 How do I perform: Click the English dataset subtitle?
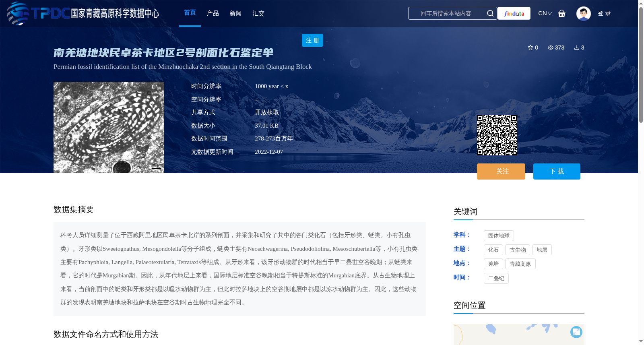[x=183, y=67]
